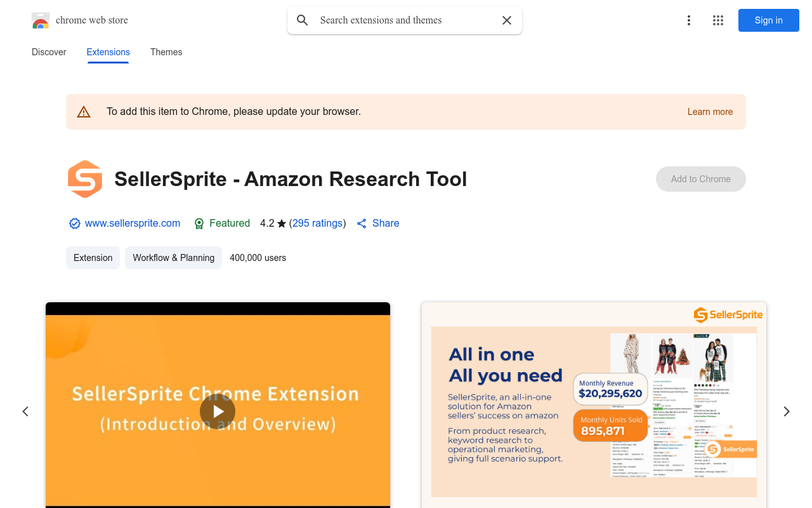The image size is (812, 508).
Task: Open the Themes tab
Action: (x=166, y=52)
